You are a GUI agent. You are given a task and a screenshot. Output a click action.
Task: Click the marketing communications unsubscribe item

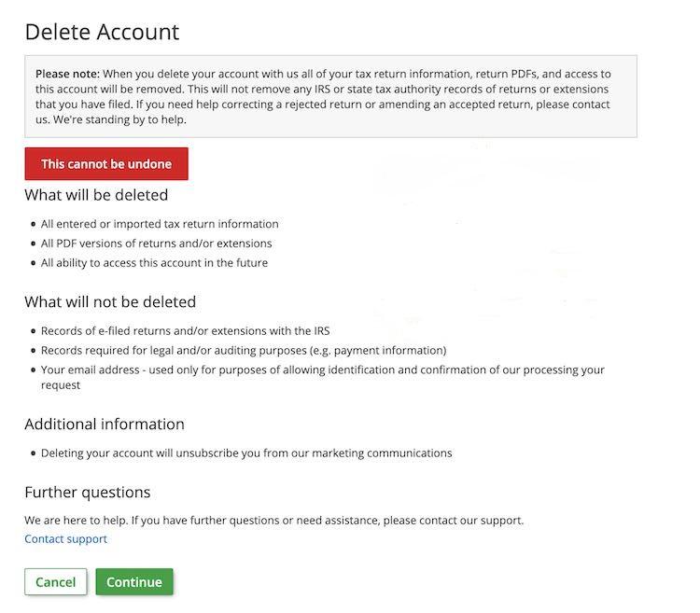click(246, 453)
